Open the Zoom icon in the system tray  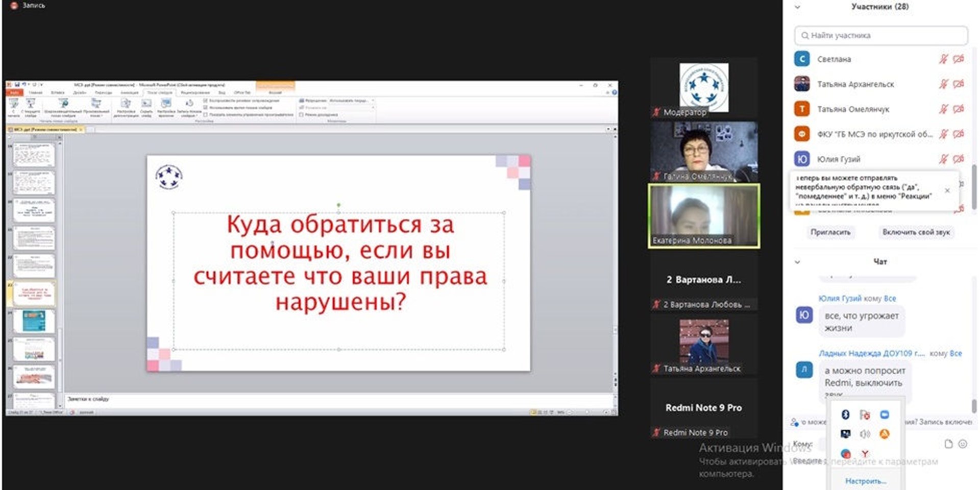pos(885,414)
